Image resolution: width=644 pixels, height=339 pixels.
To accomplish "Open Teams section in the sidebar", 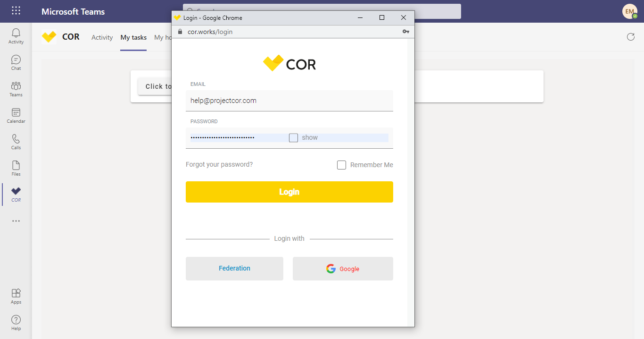I will [16, 89].
